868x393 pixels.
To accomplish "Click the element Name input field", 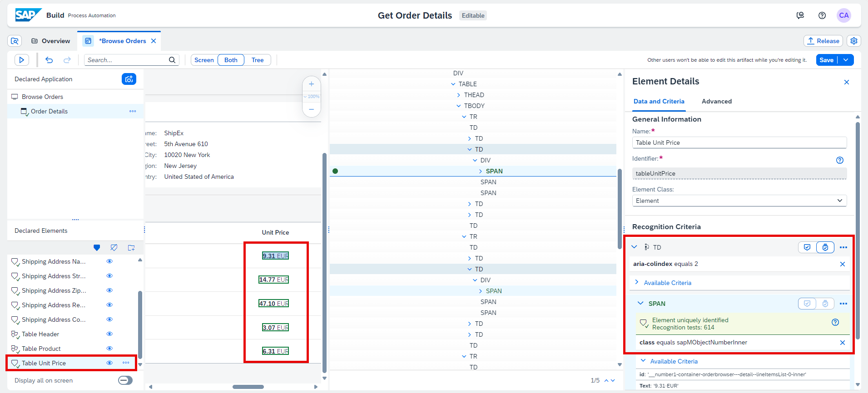I will pos(739,142).
